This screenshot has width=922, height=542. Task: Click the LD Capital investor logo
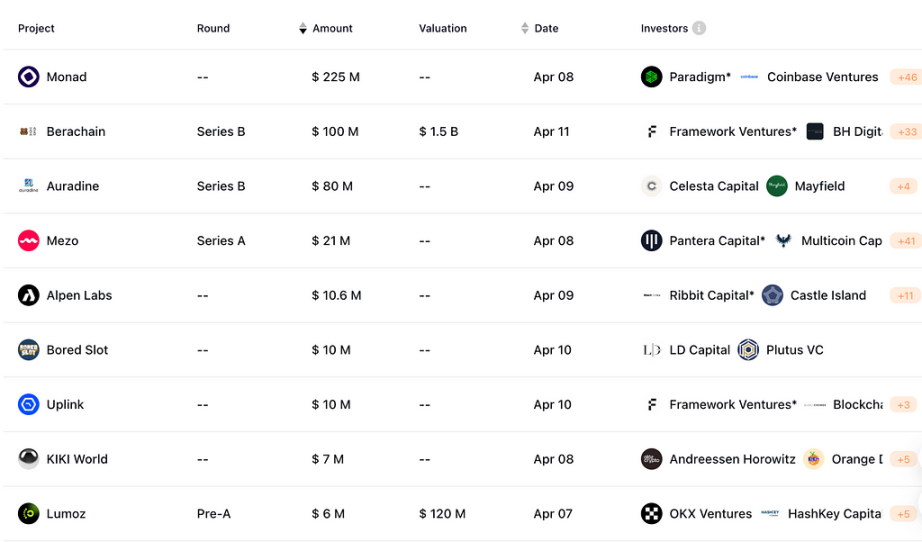pyautogui.click(x=652, y=350)
